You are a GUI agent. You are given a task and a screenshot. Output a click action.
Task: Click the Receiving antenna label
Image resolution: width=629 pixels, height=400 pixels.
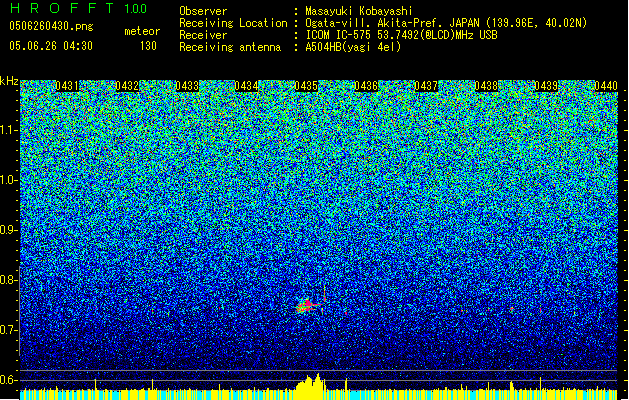[230, 47]
